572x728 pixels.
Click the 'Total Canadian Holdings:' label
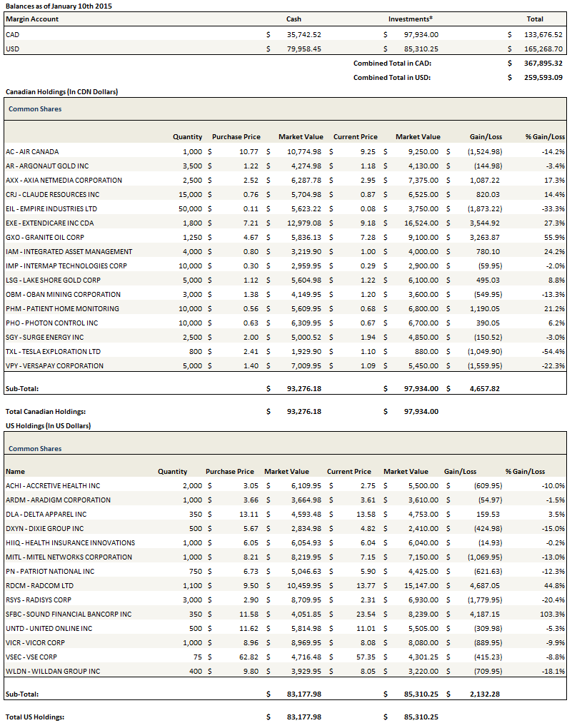pyautogui.click(x=45, y=411)
